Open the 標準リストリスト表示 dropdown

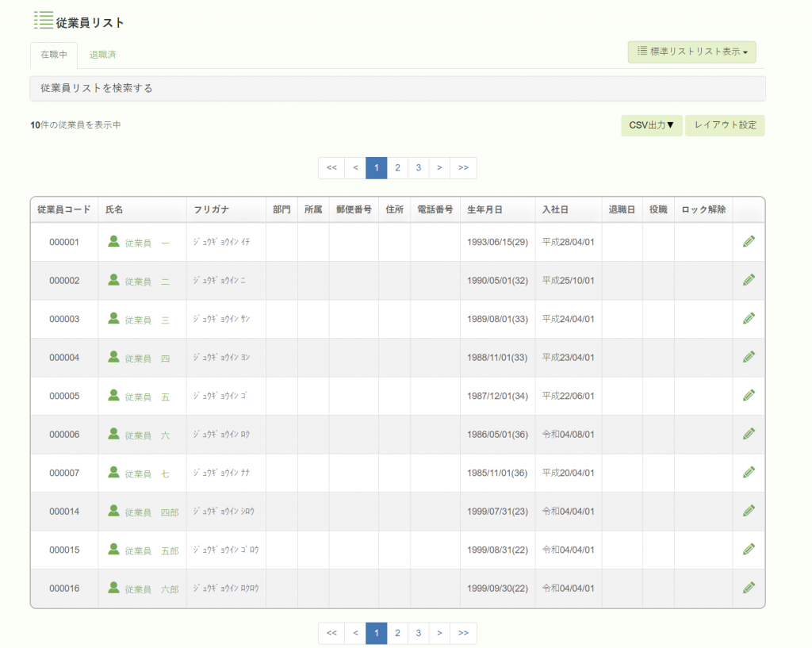(691, 52)
